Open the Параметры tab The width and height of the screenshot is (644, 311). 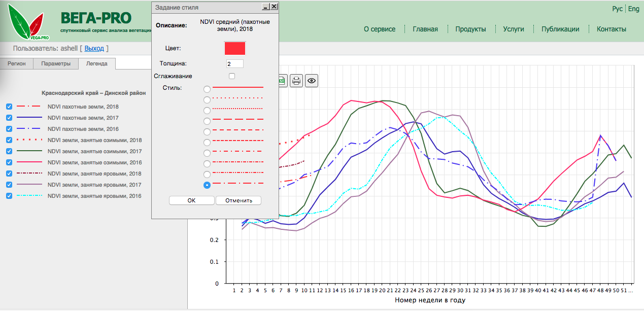coord(56,64)
